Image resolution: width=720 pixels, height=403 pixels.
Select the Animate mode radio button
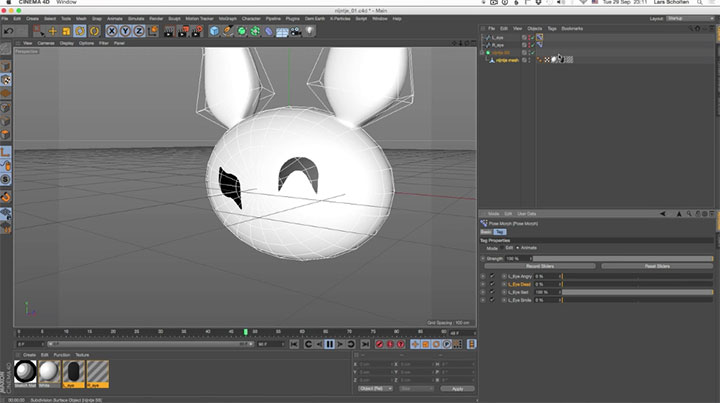tap(518, 248)
